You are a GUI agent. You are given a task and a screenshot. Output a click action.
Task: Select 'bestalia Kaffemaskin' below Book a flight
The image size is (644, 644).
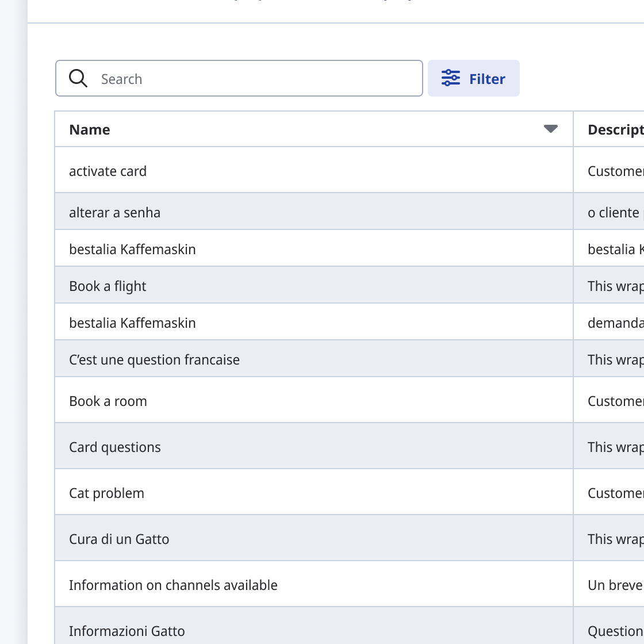coord(132,323)
